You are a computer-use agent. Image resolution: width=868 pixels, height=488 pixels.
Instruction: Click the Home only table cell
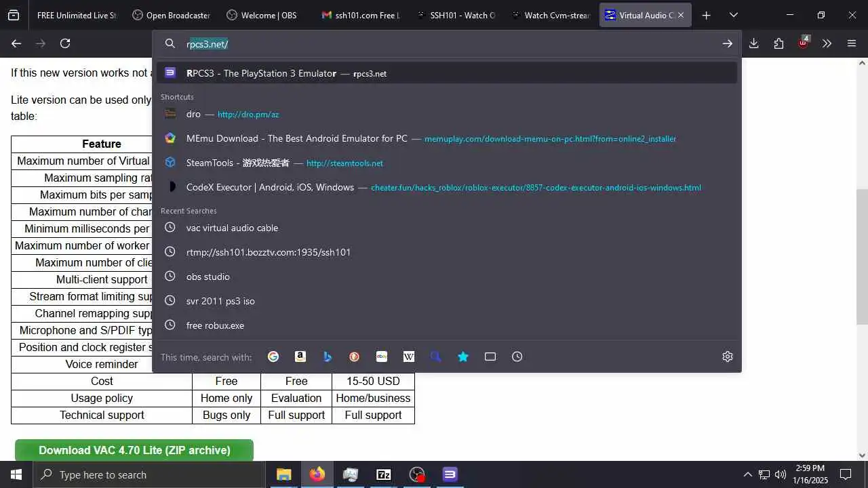(226, 398)
